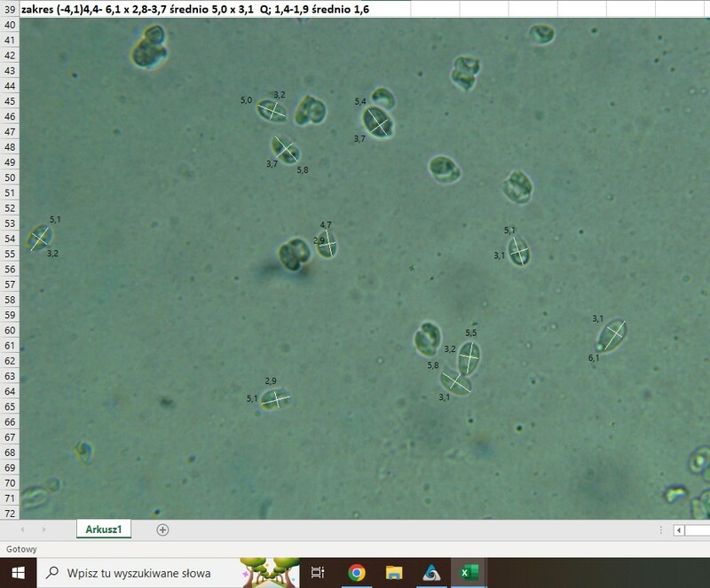Open the blue triangle app in the taskbar

pos(431,573)
